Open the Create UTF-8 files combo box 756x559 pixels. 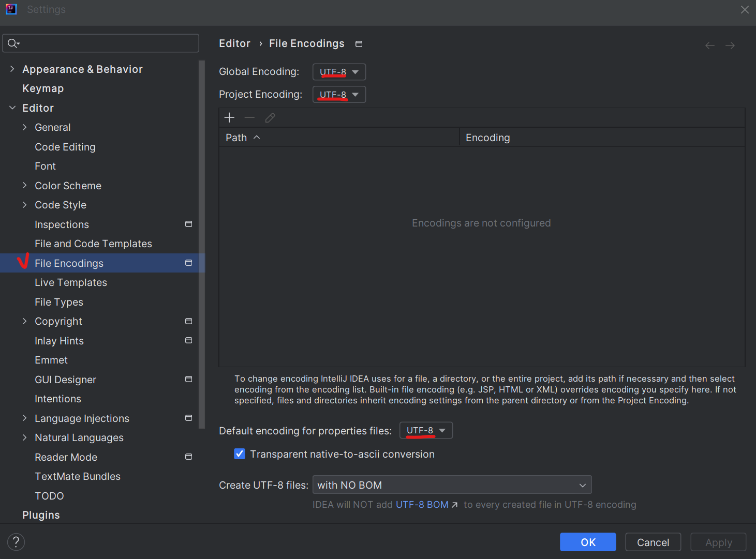point(452,485)
